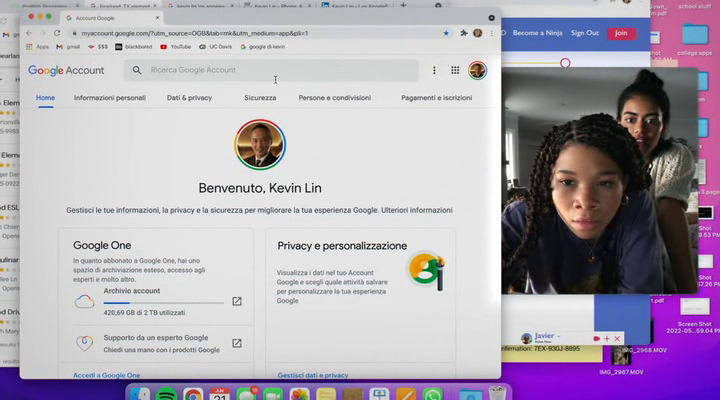Open Chrome from the dock
Screen dimensions: 720x400
tap(193, 394)
